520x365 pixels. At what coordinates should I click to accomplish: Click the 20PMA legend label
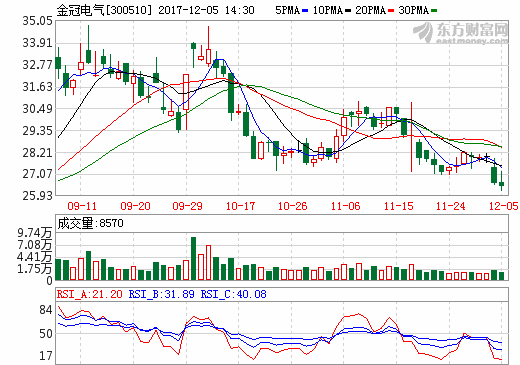(x=370, y=10)
